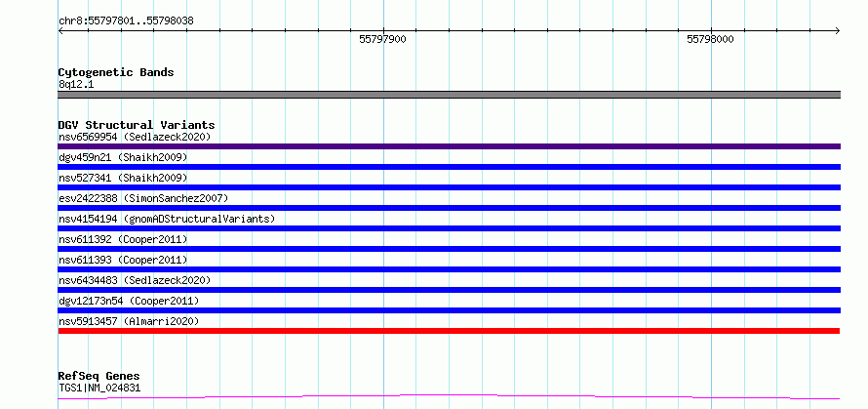868x409 pixels.
Task: Click the left arrow of the ruler
Action: coord(60,31)
